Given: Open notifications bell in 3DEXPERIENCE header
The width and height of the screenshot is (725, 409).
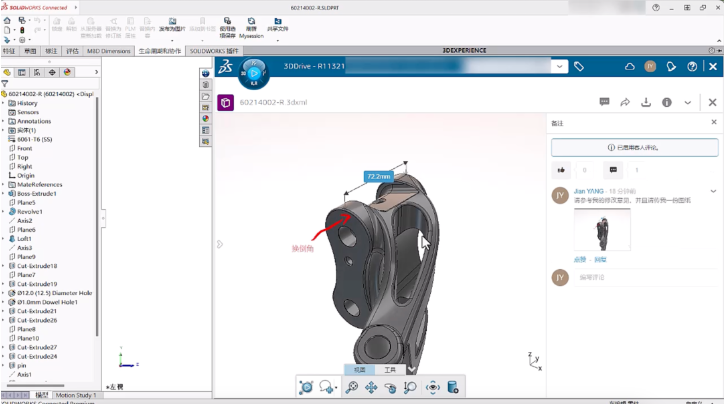Looking at the screenshot, I should coord(671,67).
